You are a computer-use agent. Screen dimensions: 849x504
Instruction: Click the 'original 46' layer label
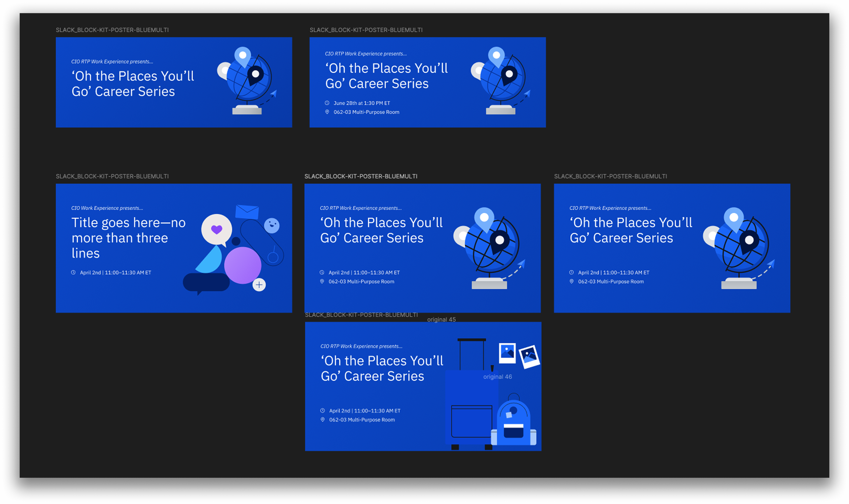(x=497, y=377)
